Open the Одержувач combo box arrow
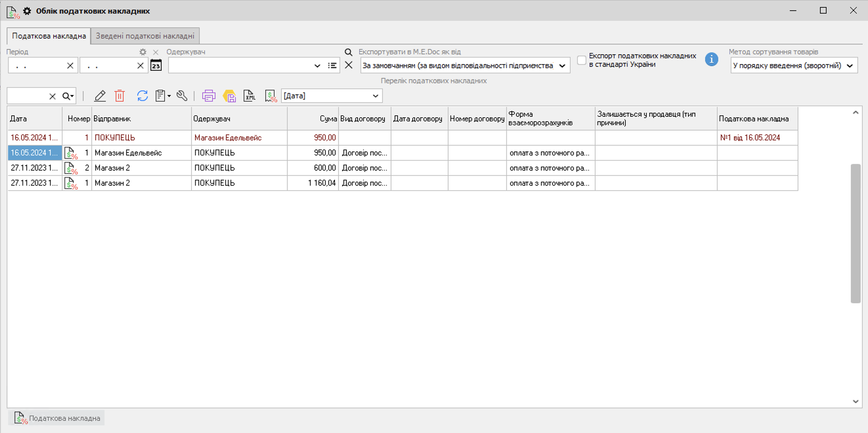868x433 pixels. pyautogui.click(x=317, y=66)
